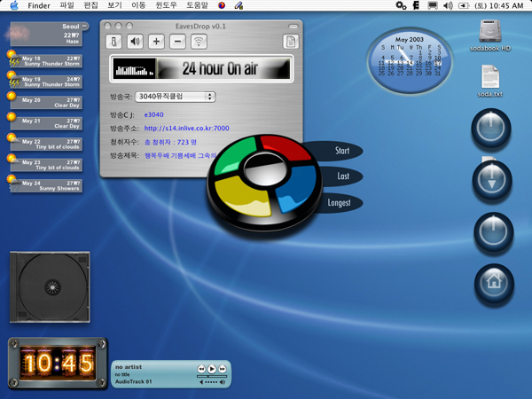Click the wireless signal icon in EavesDrop
Viewport: 532px width, 399px height.
199,42
